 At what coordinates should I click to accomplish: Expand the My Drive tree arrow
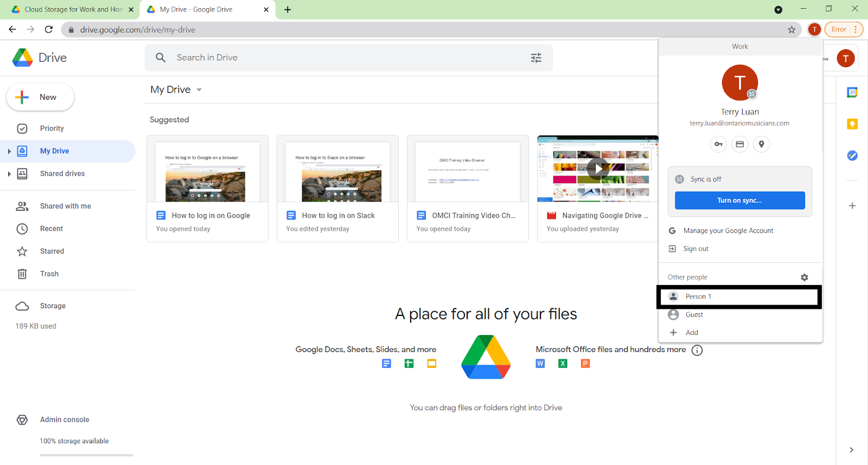click(9, 151)
